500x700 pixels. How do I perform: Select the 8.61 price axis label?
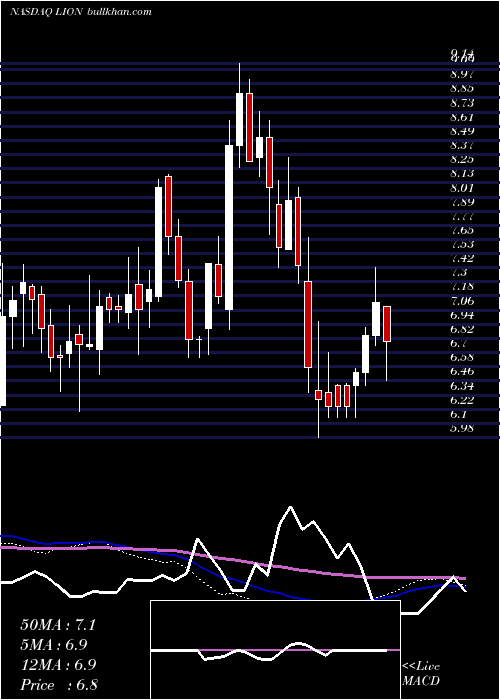coord(462,117)
